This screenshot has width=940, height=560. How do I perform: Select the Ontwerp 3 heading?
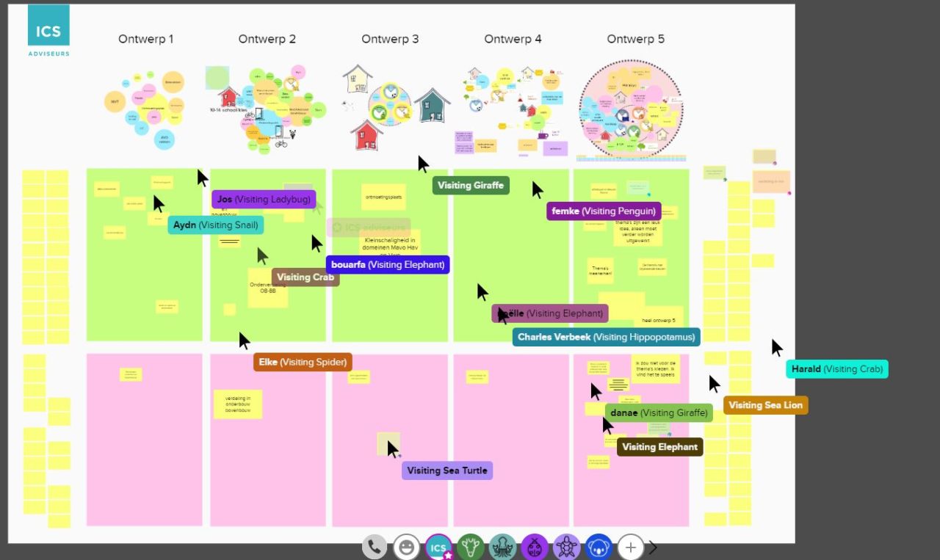point(390,39)
